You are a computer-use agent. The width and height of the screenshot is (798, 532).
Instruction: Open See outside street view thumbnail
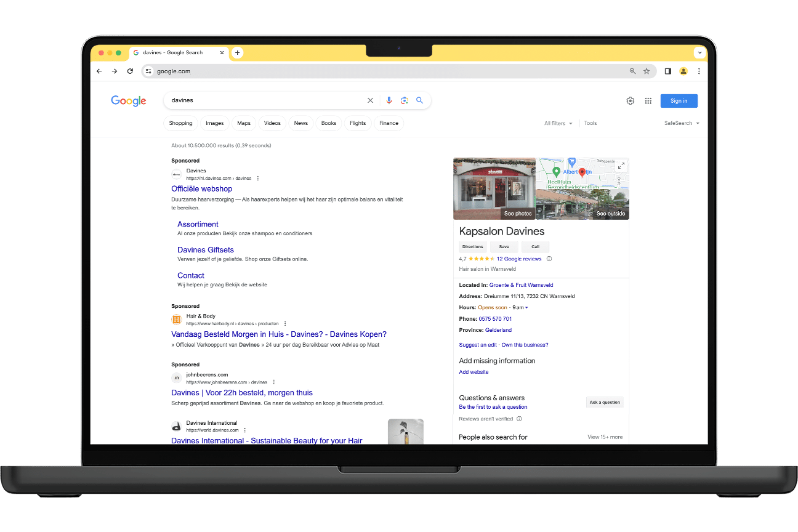pyautogui.click(x=582, y=204)
